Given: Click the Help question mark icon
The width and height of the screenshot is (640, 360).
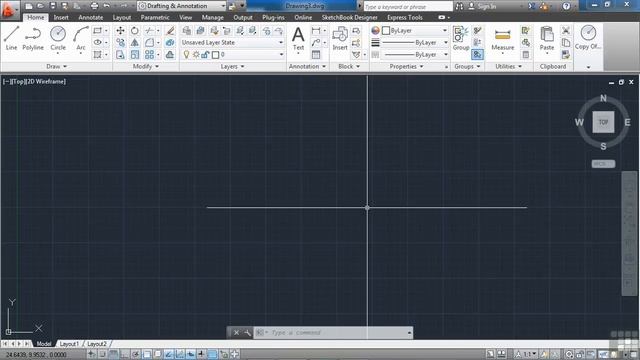Looking at the screenshot, I should pyautogui.click(x=566, y=6).
